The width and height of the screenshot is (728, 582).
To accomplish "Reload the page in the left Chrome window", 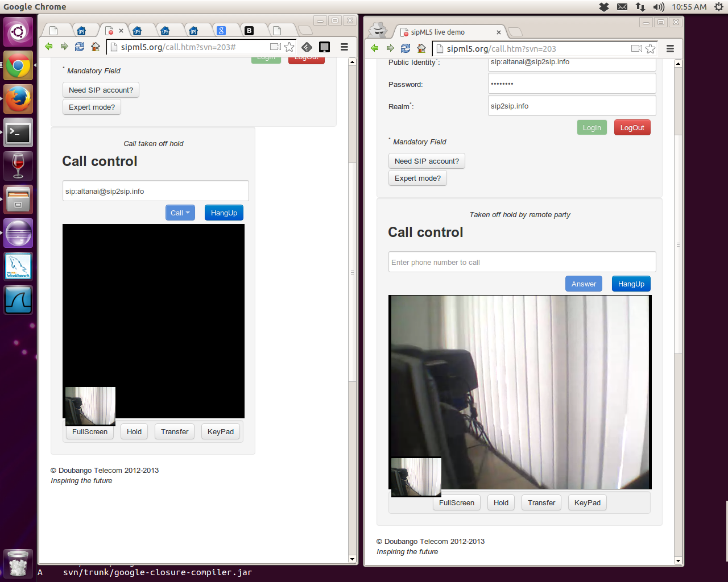I will click(80, 47).
